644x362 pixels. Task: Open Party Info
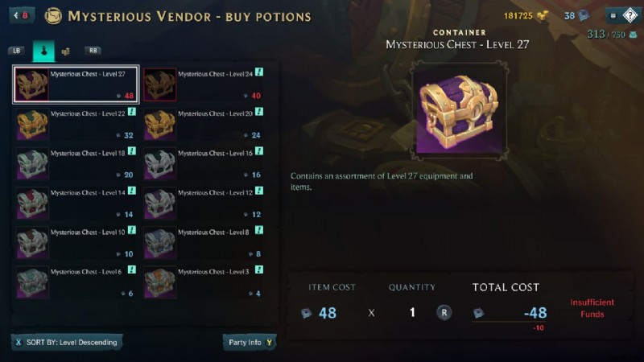pos(250,343)
